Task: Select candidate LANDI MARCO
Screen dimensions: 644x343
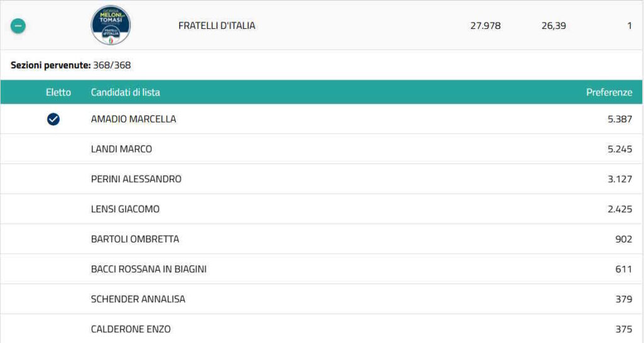Action: tap(121, 149)
